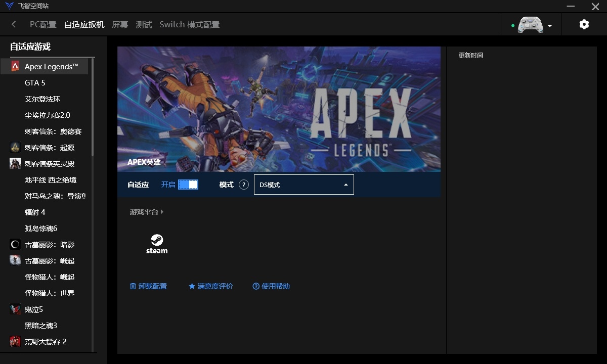Select 怪物猎人:世界 in game list
This screenshot has height=364, width=607.
tap(44, 293)
